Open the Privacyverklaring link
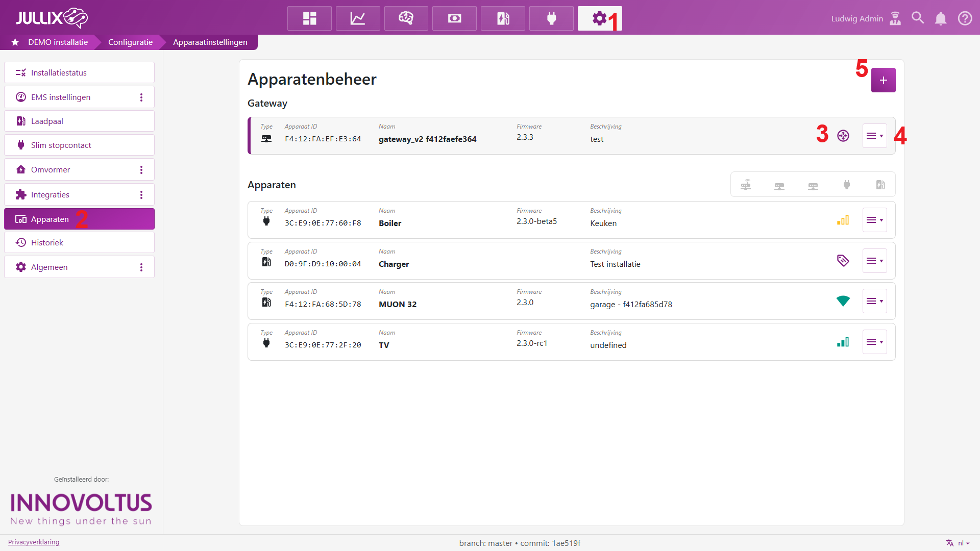Screen dimensions: 980x551 coord(34,542)
